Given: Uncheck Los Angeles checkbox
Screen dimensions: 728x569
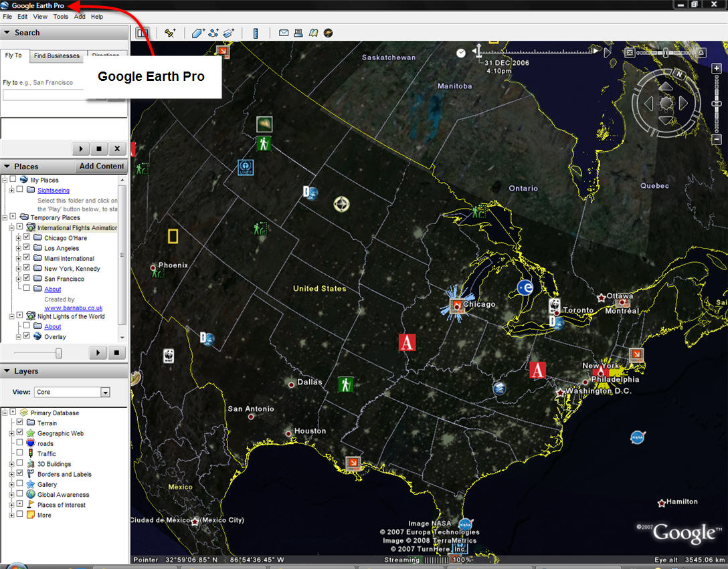Looking at the screenshot, I should [27, 247].
